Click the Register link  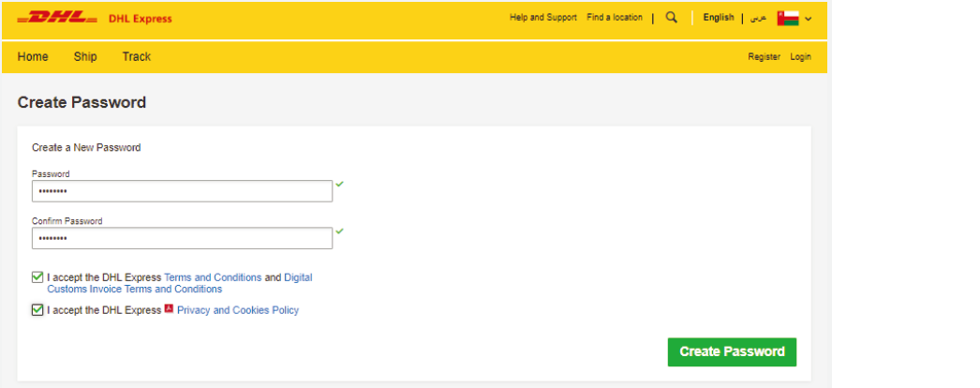point(764,57)
